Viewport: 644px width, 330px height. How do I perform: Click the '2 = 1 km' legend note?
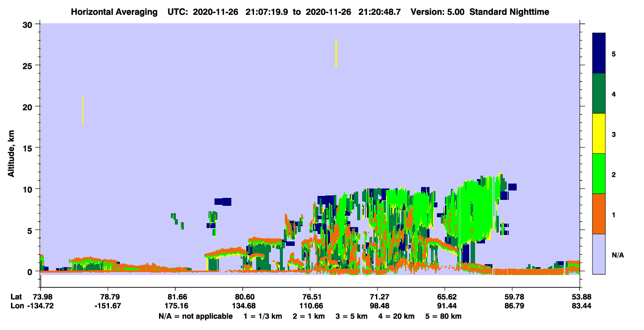point(309,316)
